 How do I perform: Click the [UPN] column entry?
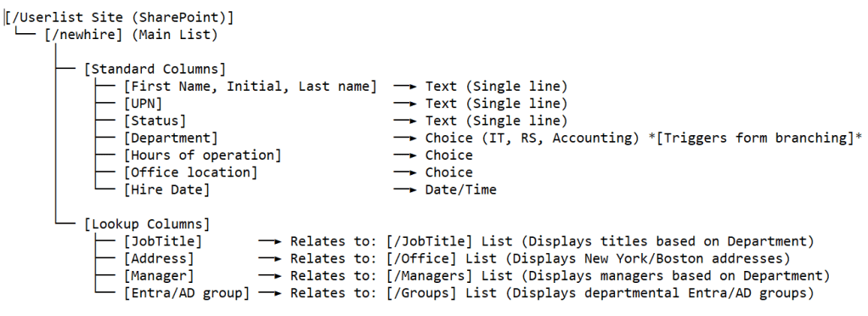[x=143, y=104]
